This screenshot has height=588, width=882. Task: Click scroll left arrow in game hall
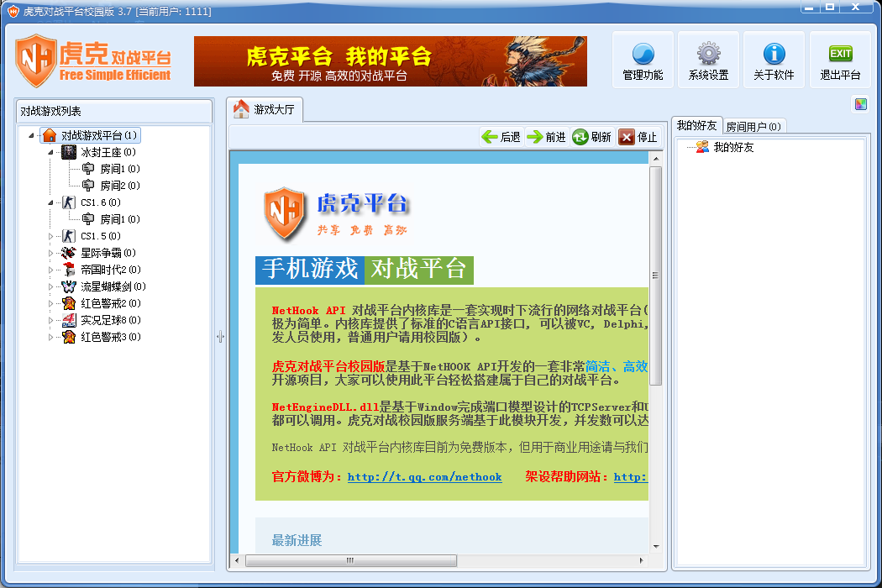click(x=237, y=560)
